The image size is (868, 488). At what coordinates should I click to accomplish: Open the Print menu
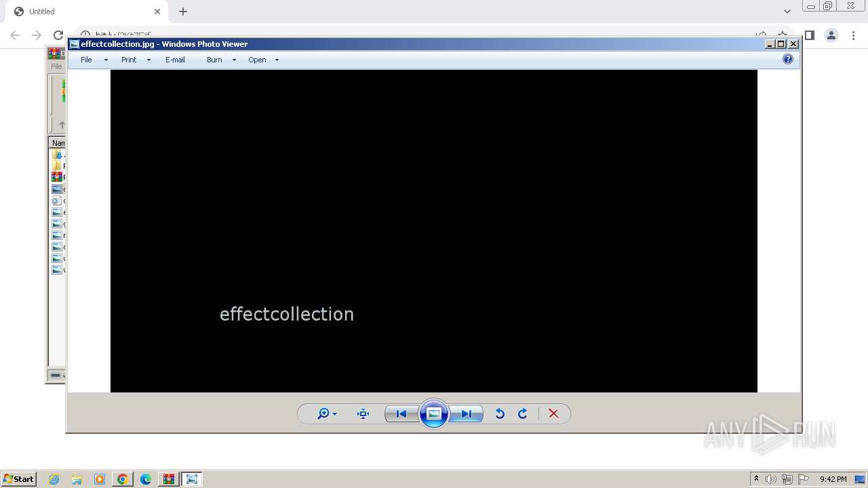(129, 60)
